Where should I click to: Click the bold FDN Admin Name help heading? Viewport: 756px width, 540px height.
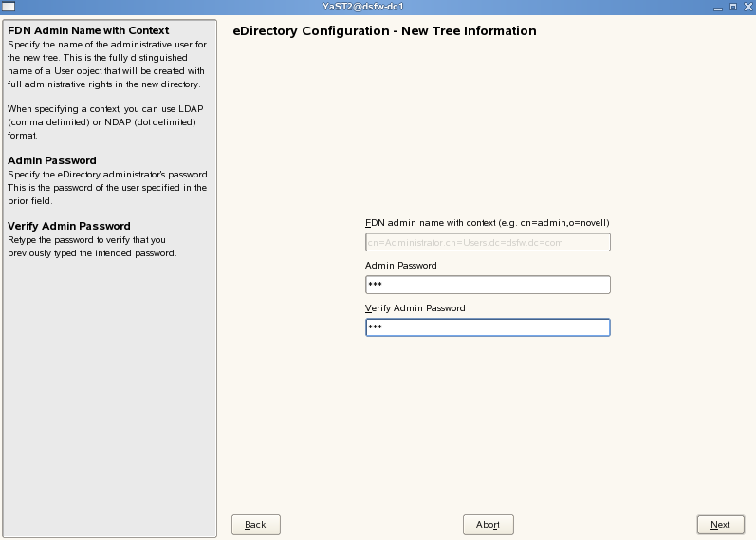[88, 30]
